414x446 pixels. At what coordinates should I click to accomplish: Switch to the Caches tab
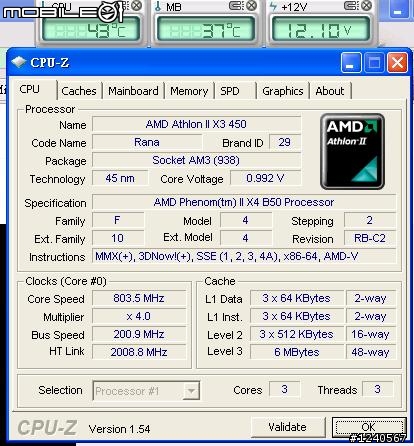[79, 91]
